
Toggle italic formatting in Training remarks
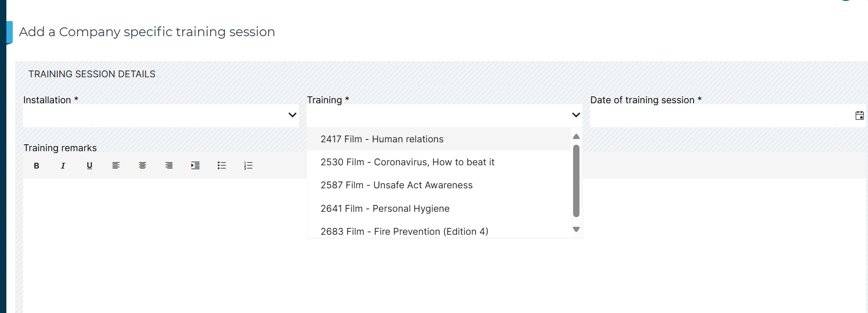tap(63, 165)
